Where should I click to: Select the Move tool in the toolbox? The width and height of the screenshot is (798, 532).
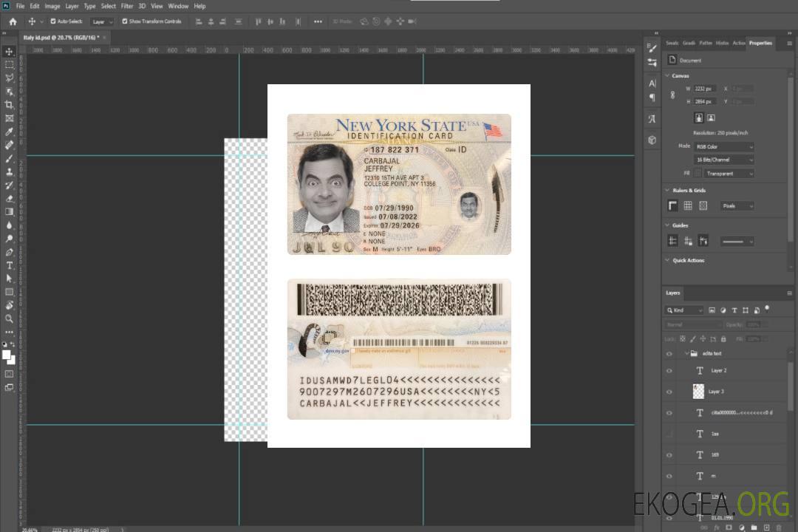click(9, 52)
